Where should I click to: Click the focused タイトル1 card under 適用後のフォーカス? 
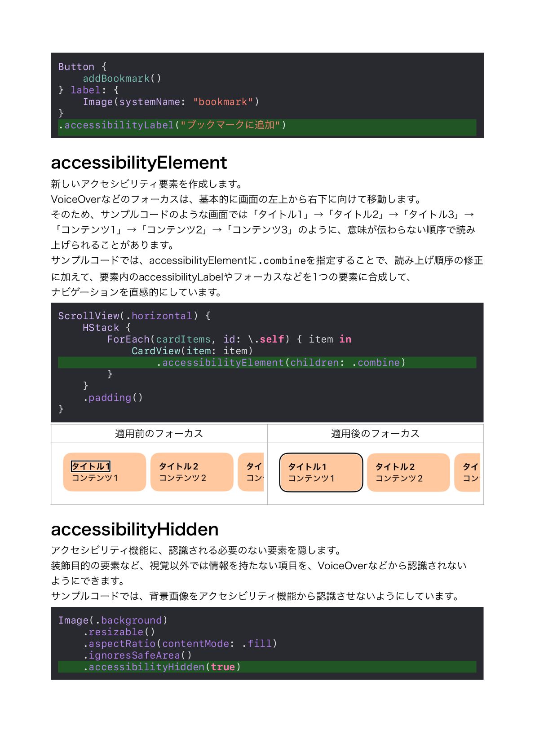point(321,472)
